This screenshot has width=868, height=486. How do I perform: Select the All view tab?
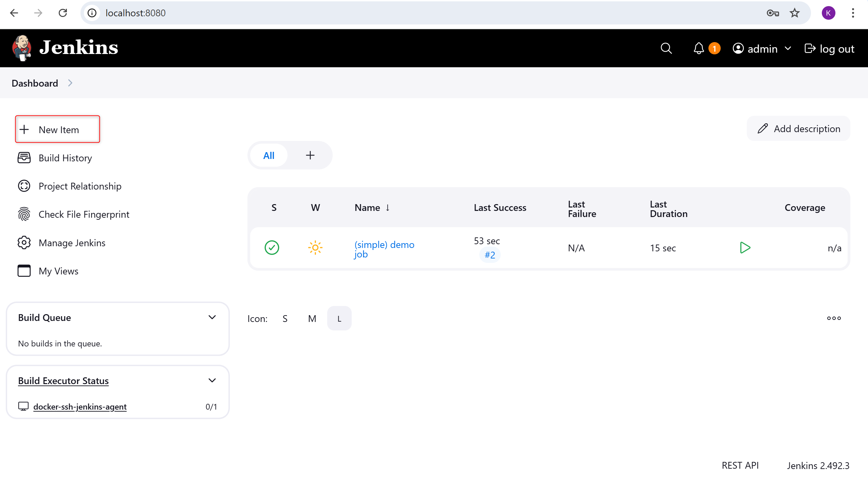(269, 156)
